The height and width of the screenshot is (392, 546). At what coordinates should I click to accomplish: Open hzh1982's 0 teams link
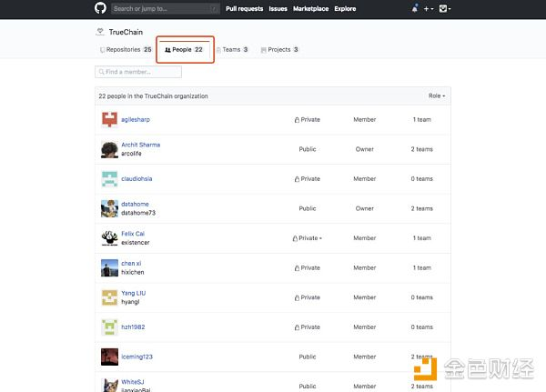pyautogui.click(x=422, y=327)
